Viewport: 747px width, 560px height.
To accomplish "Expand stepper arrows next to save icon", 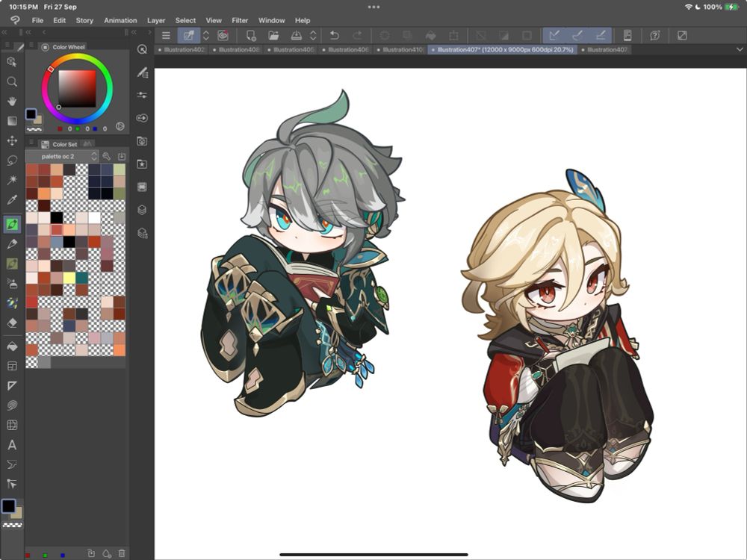I will pos(313,35).
